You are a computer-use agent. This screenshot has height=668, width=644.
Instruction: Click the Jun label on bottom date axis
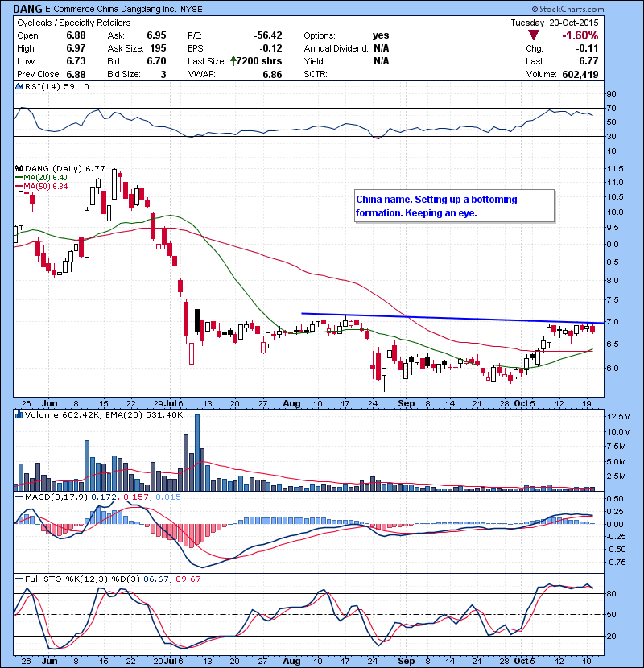[x=50, y=662]
